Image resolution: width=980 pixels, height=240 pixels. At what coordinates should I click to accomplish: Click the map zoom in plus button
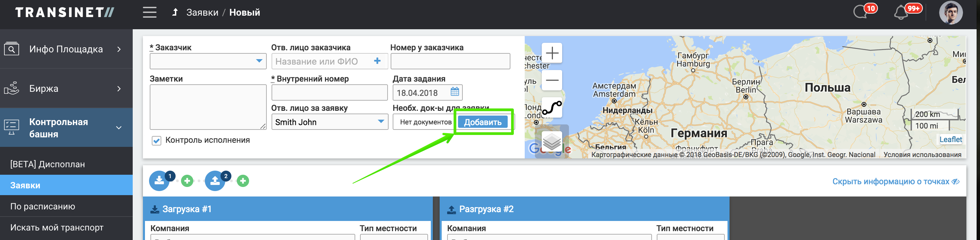(552, 53)
